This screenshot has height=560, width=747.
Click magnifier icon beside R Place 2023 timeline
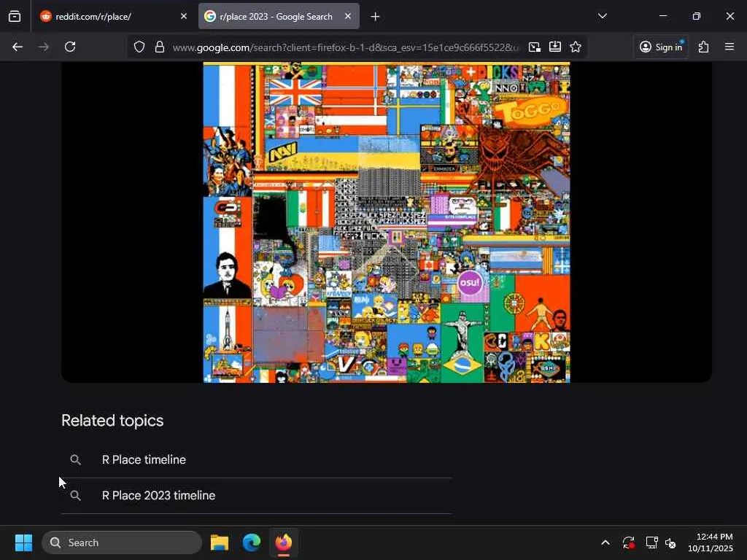pos(75,495)
